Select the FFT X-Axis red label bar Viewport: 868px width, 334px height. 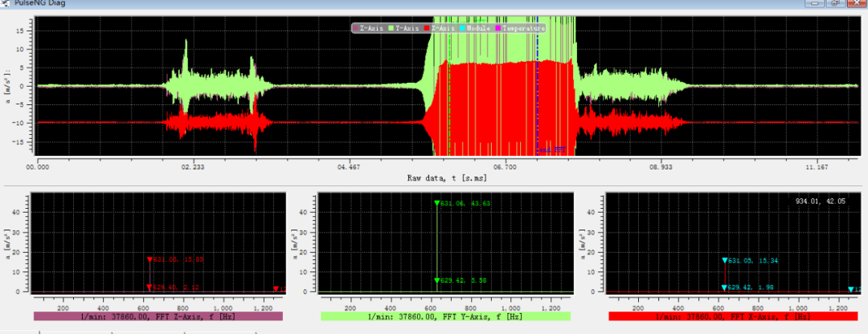(732, 317)
